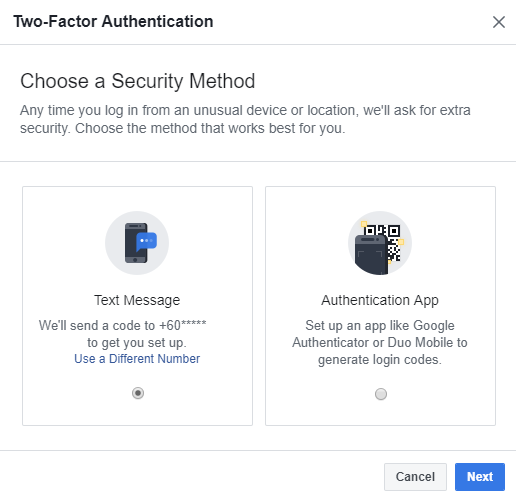
Task: Select the Text Message radio button
Action: click(x=138, y=393)
